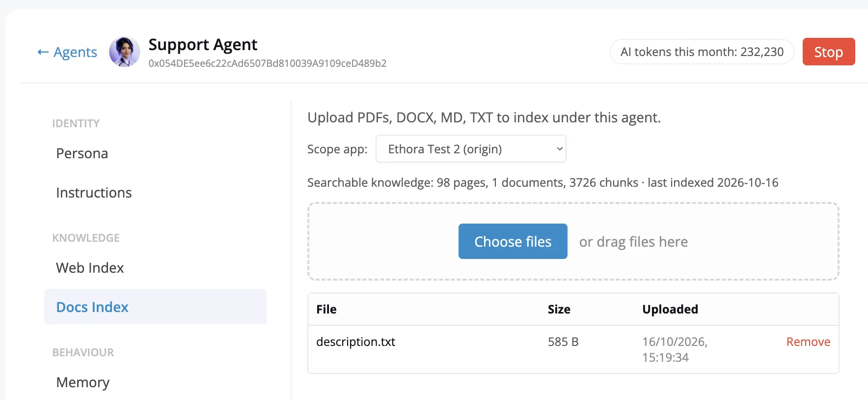Select the Docs Index sidebar item
The height and width of the screenshot is (400, 868).
pos(156,307)
